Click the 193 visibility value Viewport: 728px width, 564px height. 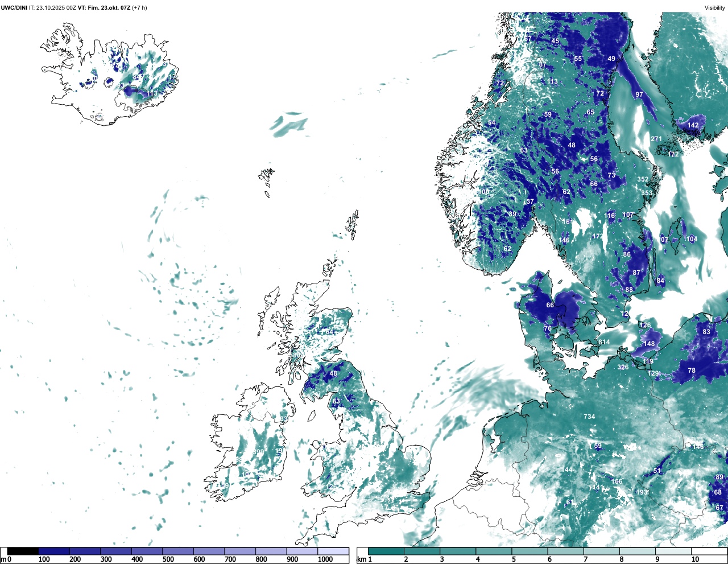pos(642,492)
